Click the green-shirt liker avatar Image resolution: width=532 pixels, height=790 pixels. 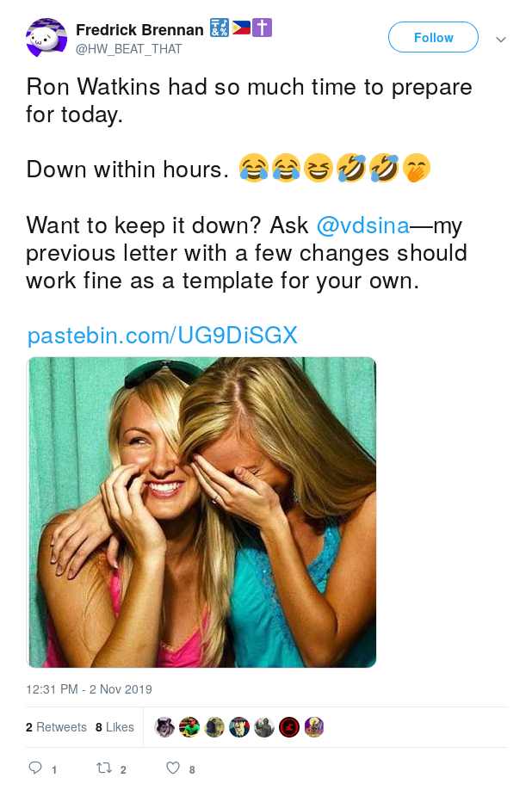(x=189, y=727)
